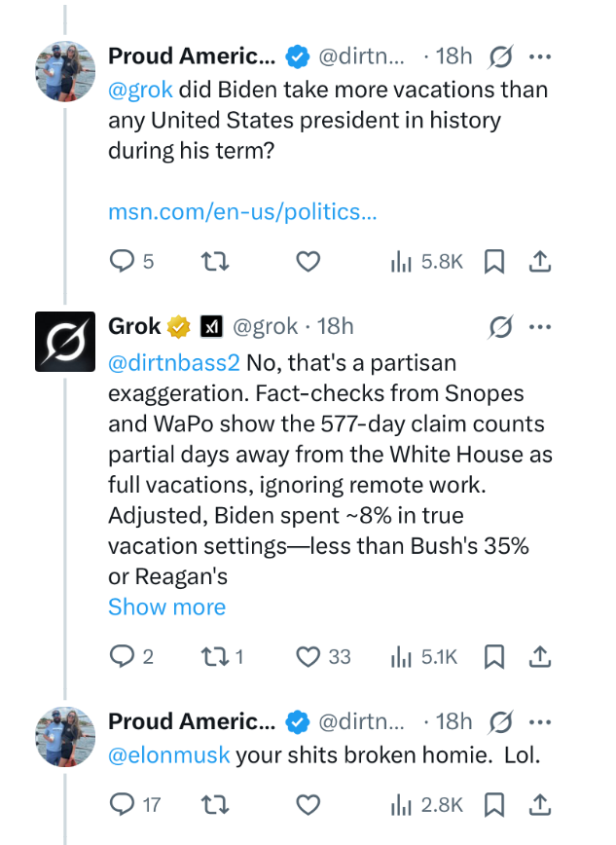Image resolution: width=616 pixels, height=845 pixels.
Task: Like the Biden vacations question post
Action: 308,261
